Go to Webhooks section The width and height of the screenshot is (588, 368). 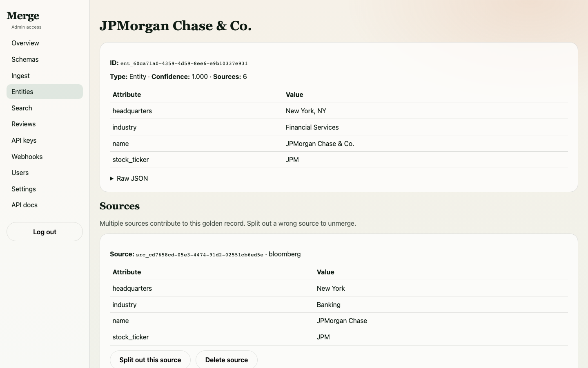point(45,157)
